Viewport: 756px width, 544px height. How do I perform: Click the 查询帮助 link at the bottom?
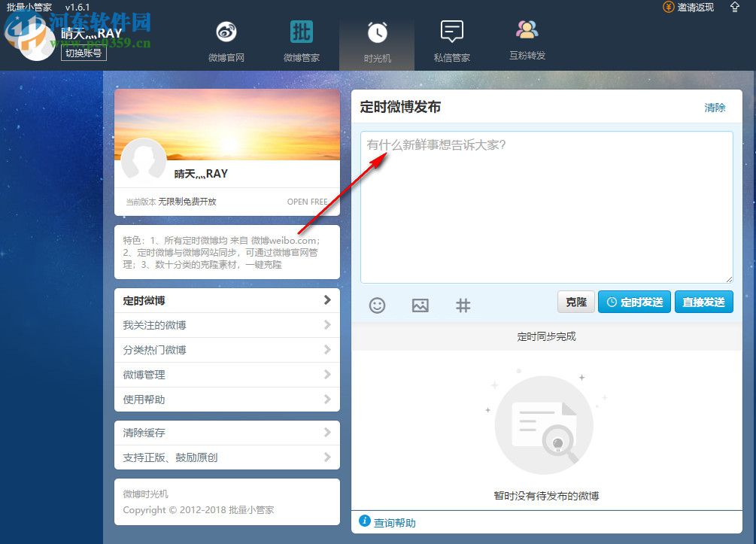(393, 522)
